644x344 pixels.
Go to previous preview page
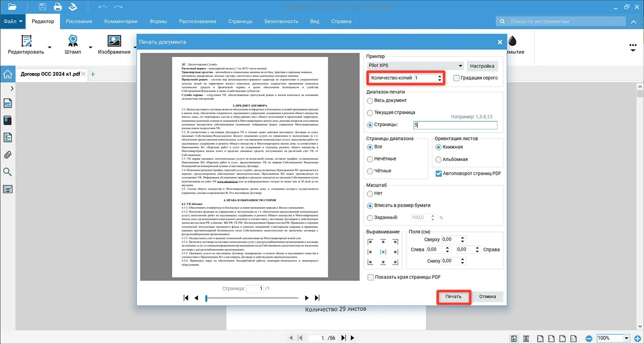point(196,298)
